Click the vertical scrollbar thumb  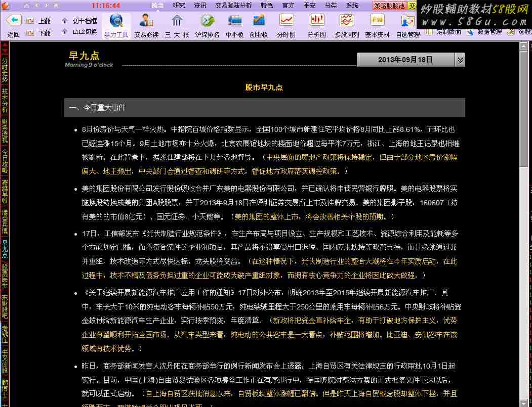pyautogui.click(x=523, y=108)
